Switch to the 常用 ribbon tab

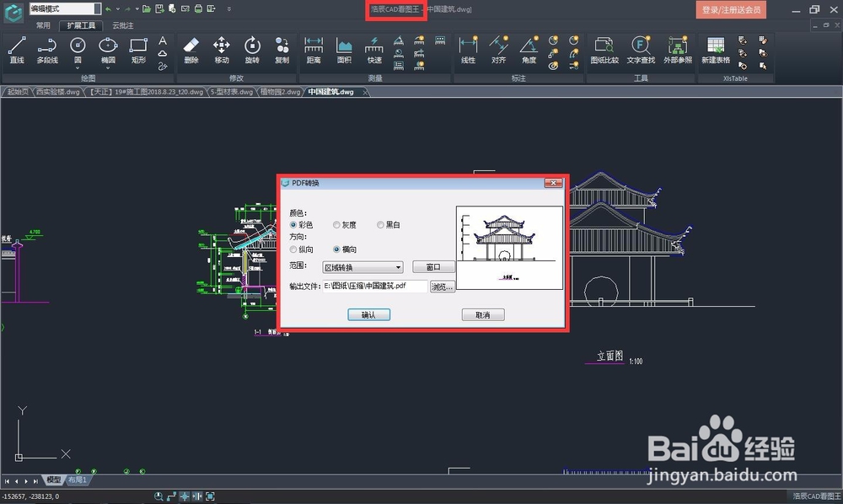point(43,25)
